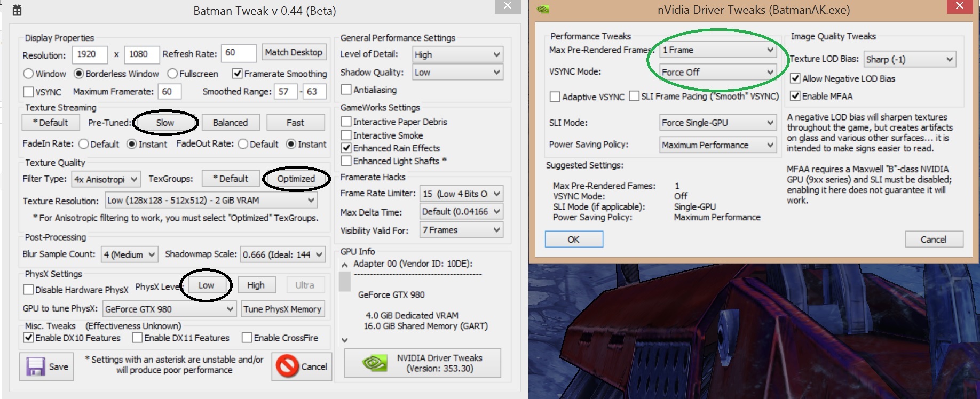Click Maximum Framerate input field
Viewport: 980px width, 399px height.
tap(169, 92)
